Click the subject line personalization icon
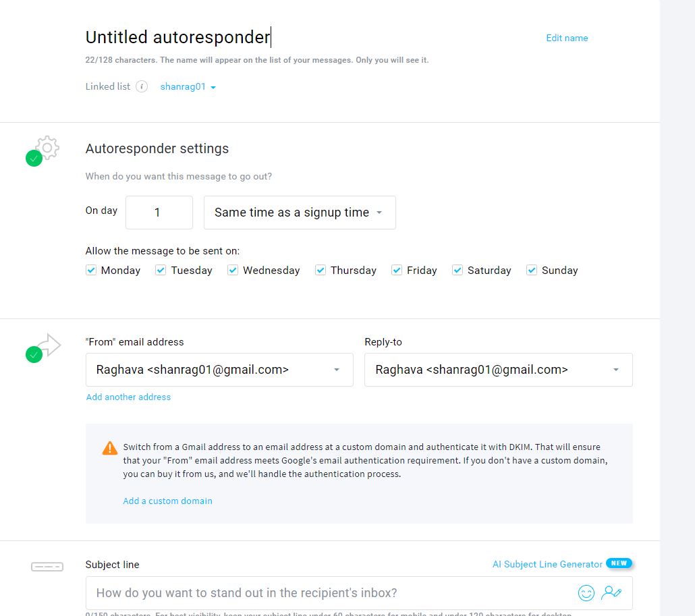 click(x=611, y=593)
